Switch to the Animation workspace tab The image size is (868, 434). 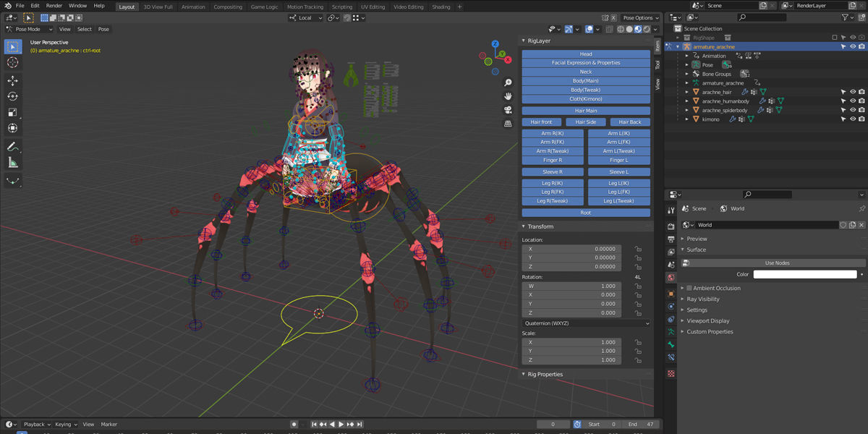tap(193, 7)
